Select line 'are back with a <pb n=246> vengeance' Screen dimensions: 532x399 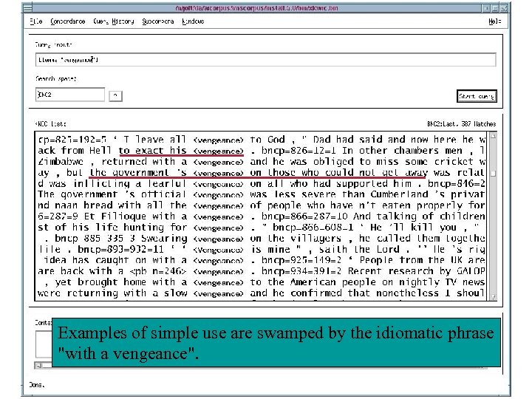262,271
